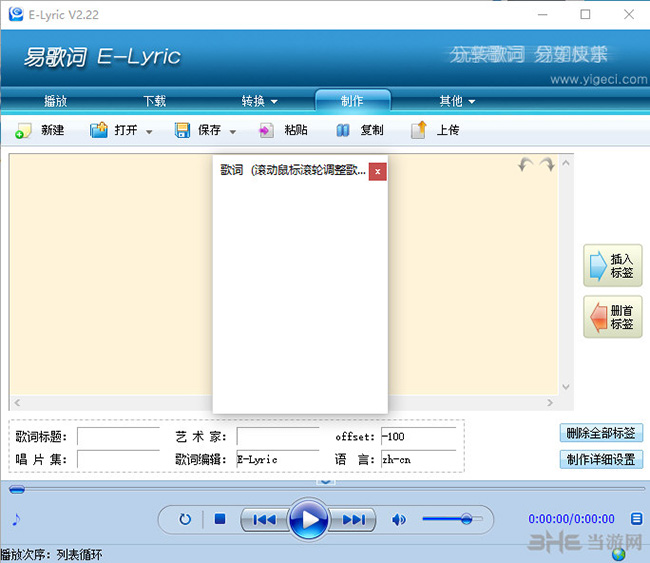The image size is (650, 563).
Task: Open a file with 打开 button
Action: click(114, 130)
